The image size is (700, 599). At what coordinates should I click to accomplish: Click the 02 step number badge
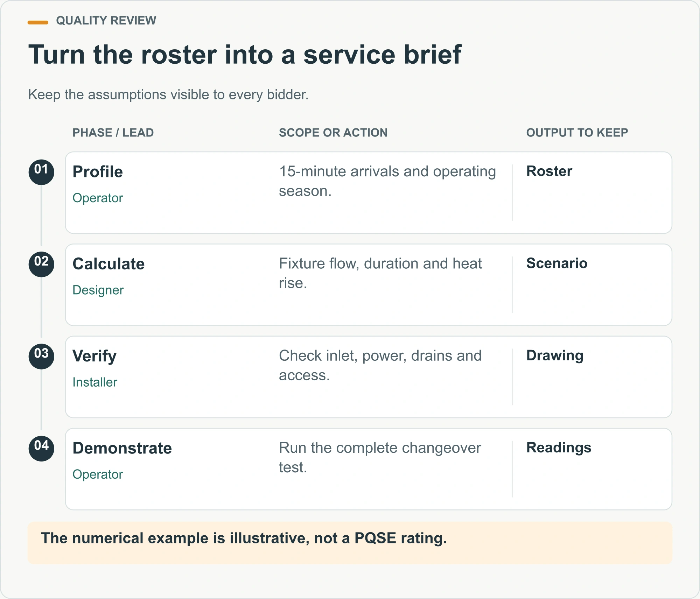[x=41, y=264]
